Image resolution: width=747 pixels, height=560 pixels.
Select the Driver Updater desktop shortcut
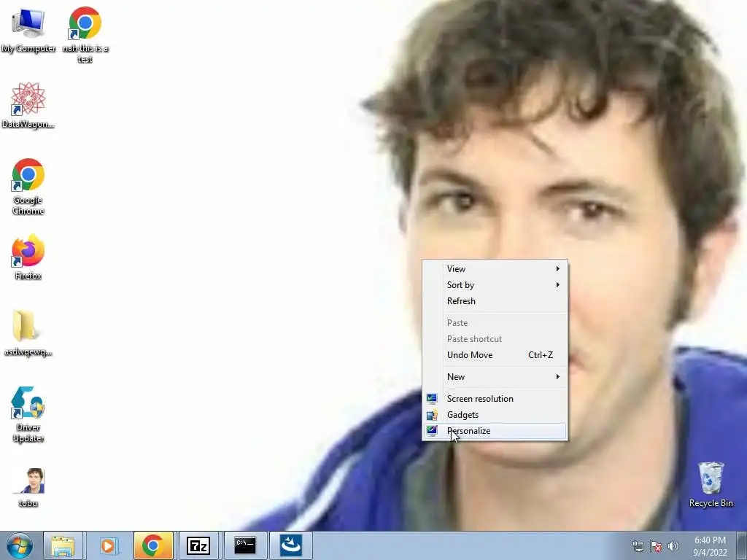tap(28, 414)
